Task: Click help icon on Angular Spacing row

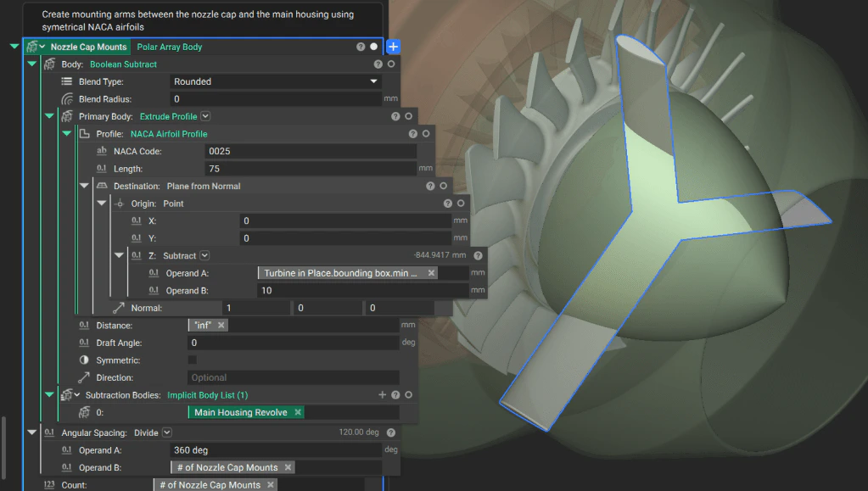Action: (x=391, y=432)
